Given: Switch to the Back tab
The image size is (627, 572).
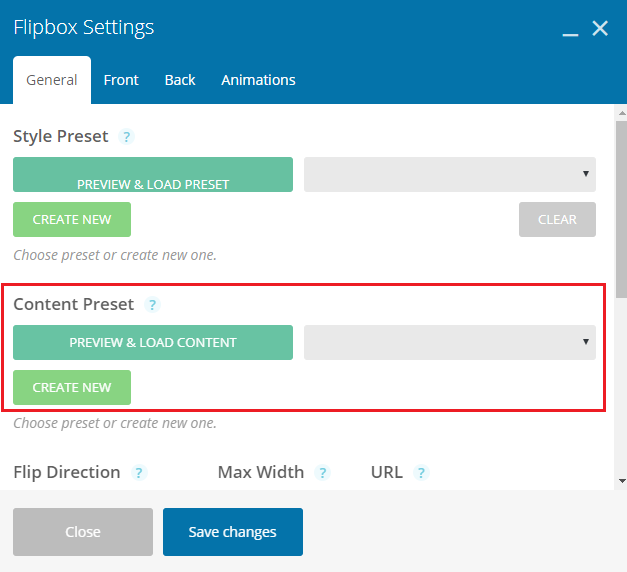Looking at the screenshot, I should tap(180, 80).
